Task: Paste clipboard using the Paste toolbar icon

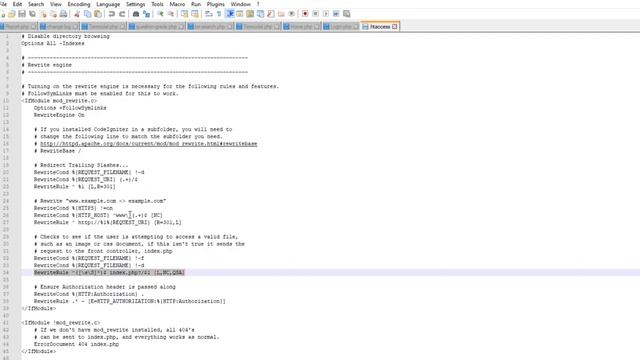Action: coord(98,14)
